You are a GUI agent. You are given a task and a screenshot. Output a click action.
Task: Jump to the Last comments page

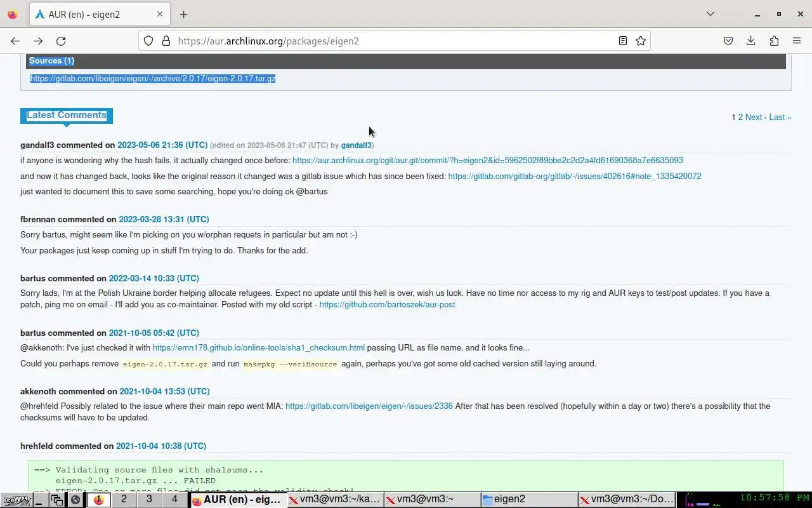click(780, 117)
